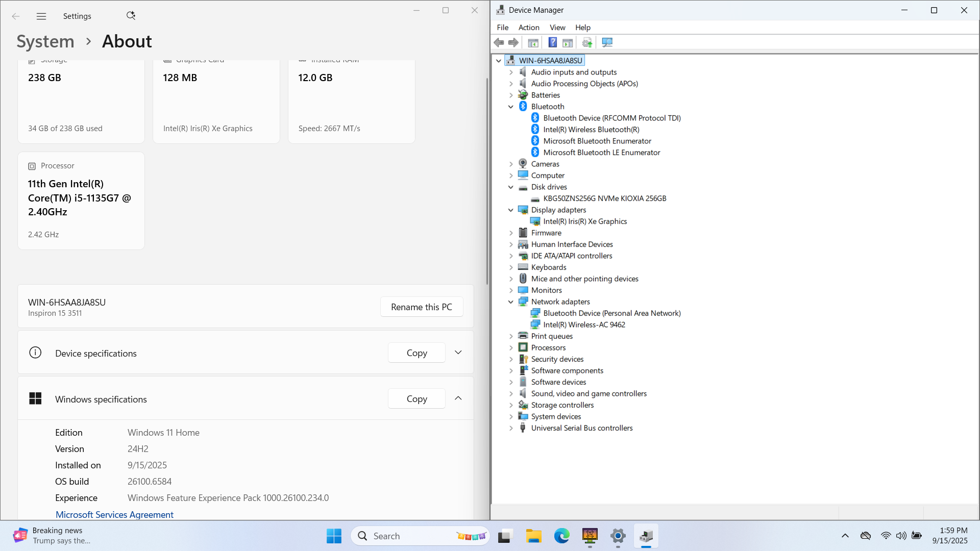Select Intel(R) Iris(R) Xe Graphics device
The image size is (980, 551).
[x=585, y=221]
